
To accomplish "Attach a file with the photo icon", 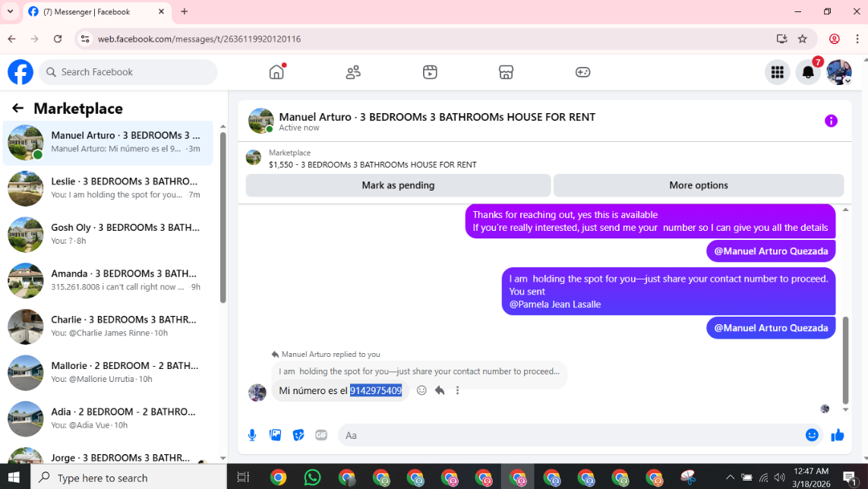I will pyautogui.click(x=275, y=435).
